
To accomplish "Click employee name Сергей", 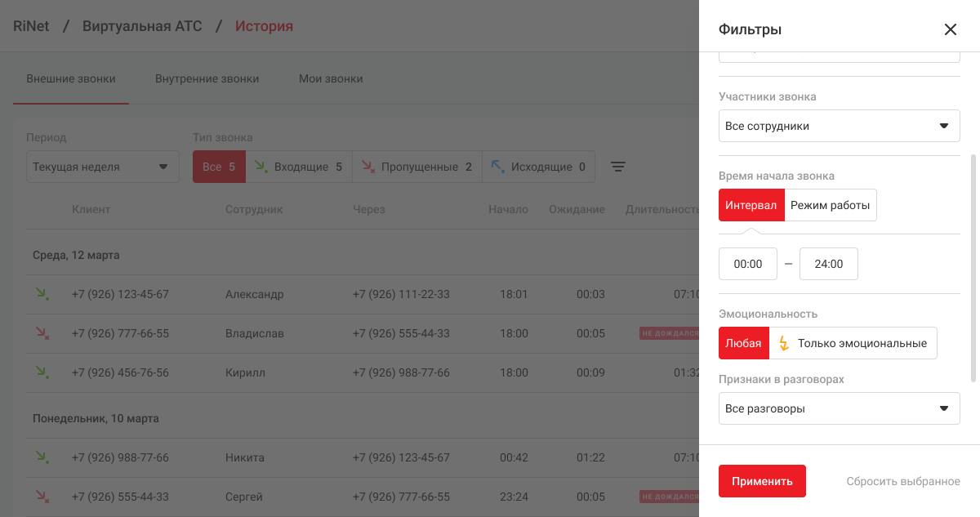I will pyautogui.click(x=244, y=497).
